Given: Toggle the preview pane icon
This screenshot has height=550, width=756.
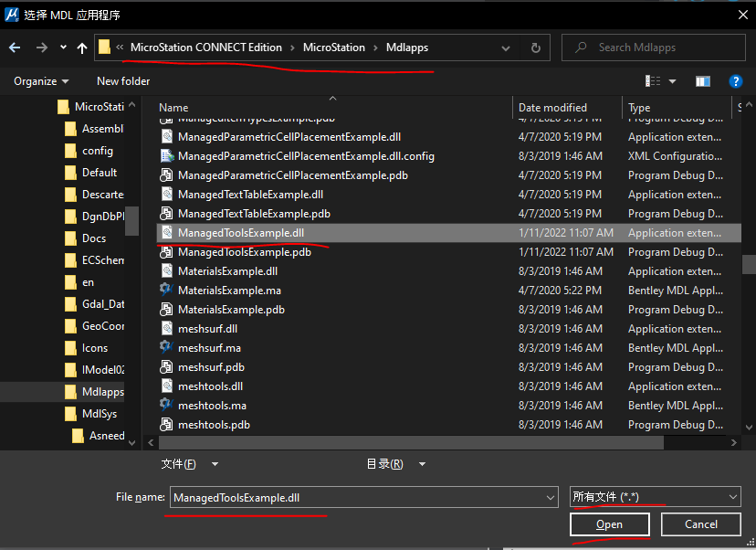Looking at the screenshot, I should [x=702, y=81].
